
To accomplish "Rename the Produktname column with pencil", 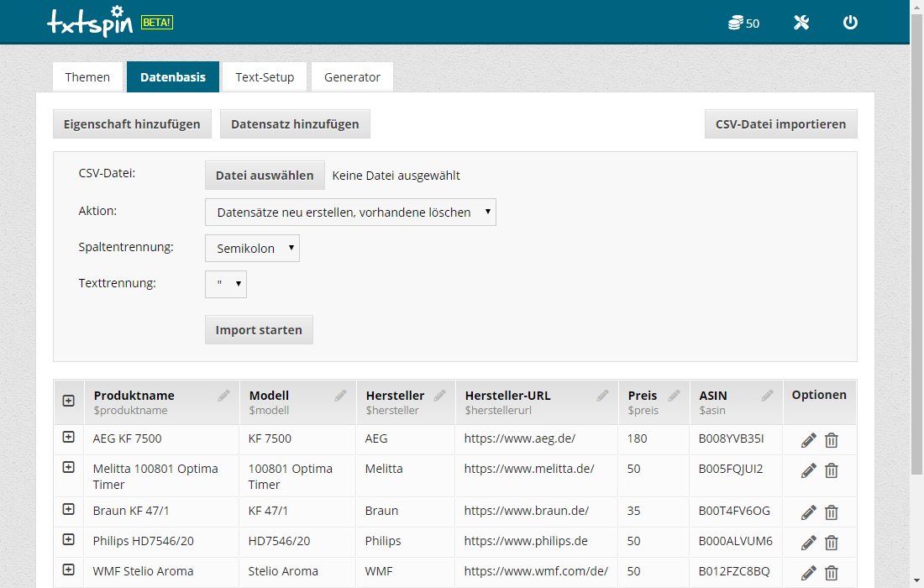I will pos(223,396).
